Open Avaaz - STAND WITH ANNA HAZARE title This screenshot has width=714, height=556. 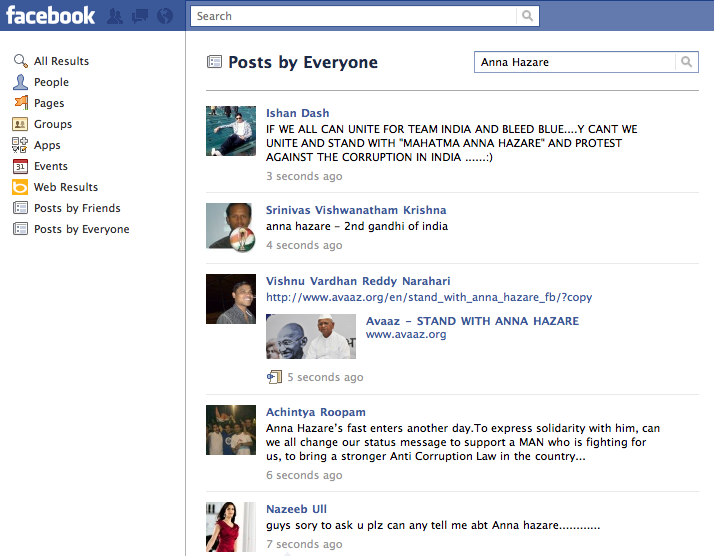click(472, 321)
